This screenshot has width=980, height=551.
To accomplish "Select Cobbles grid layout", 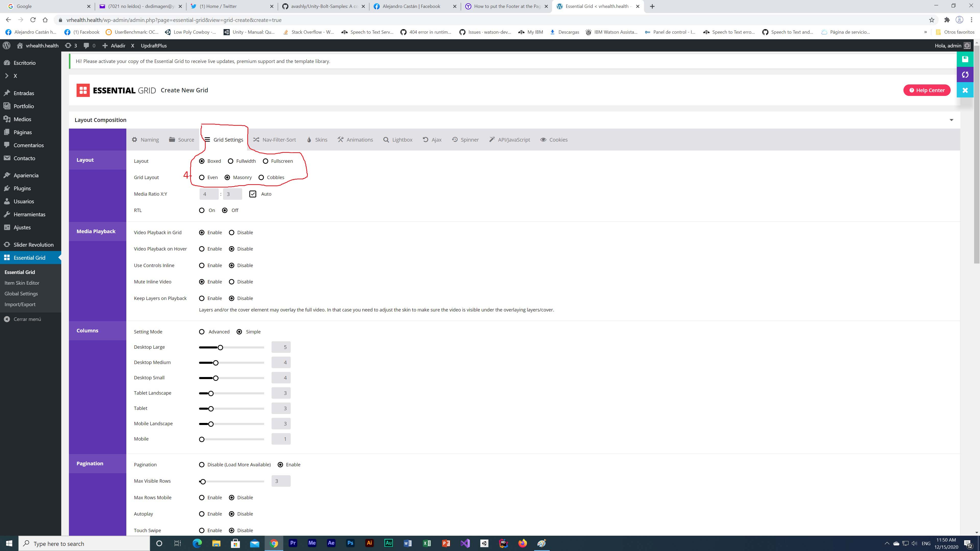I will coord(261,178).
